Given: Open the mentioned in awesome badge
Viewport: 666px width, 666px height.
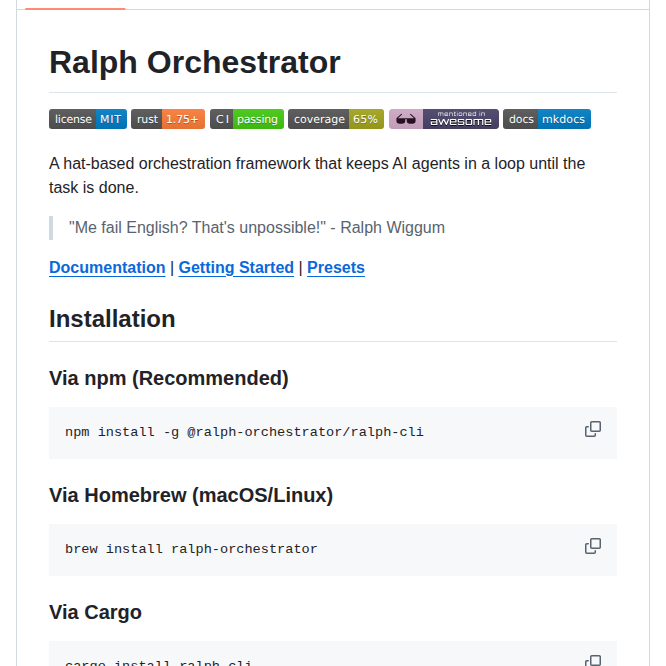Looking at the screenshot, I should point(444,119).
